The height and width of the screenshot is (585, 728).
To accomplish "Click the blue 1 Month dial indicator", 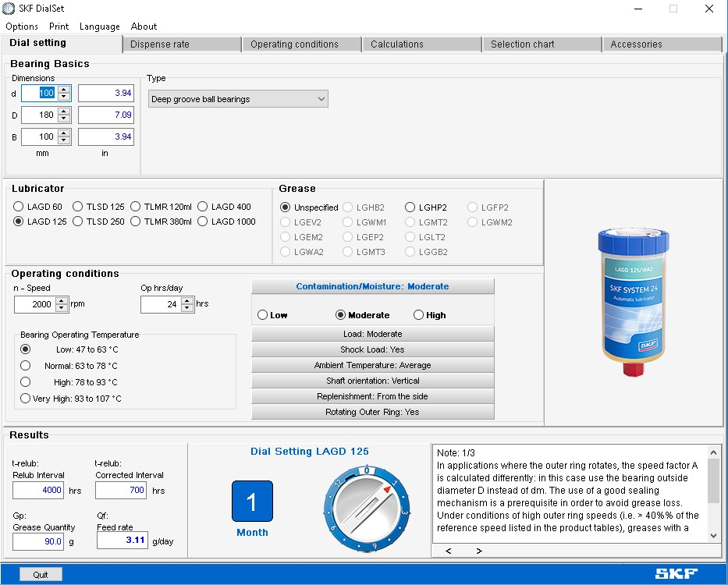I will pyautogui.click(x=252, y=502).
